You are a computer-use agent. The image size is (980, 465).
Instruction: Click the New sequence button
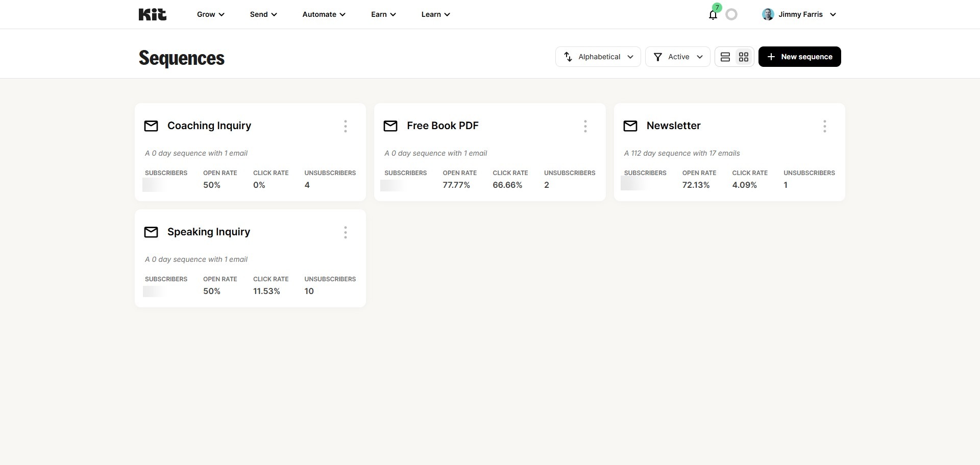click(799, 57)
